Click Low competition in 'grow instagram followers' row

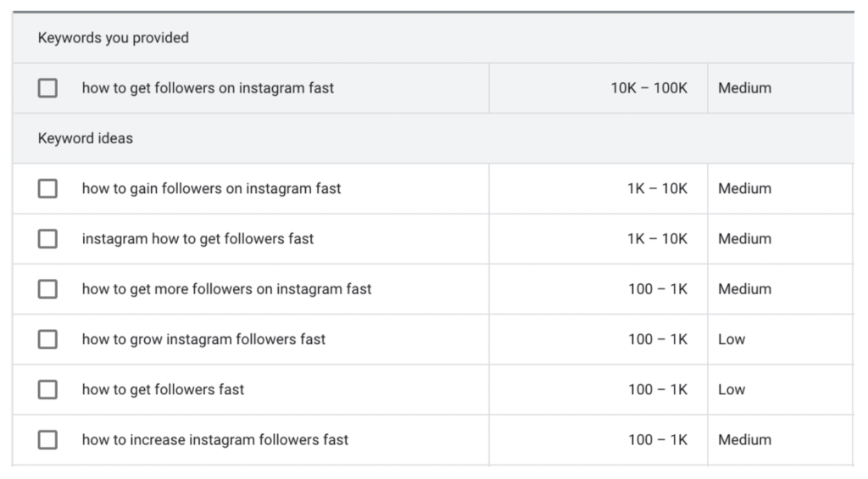pyautogui.click(x=732, y=339)
